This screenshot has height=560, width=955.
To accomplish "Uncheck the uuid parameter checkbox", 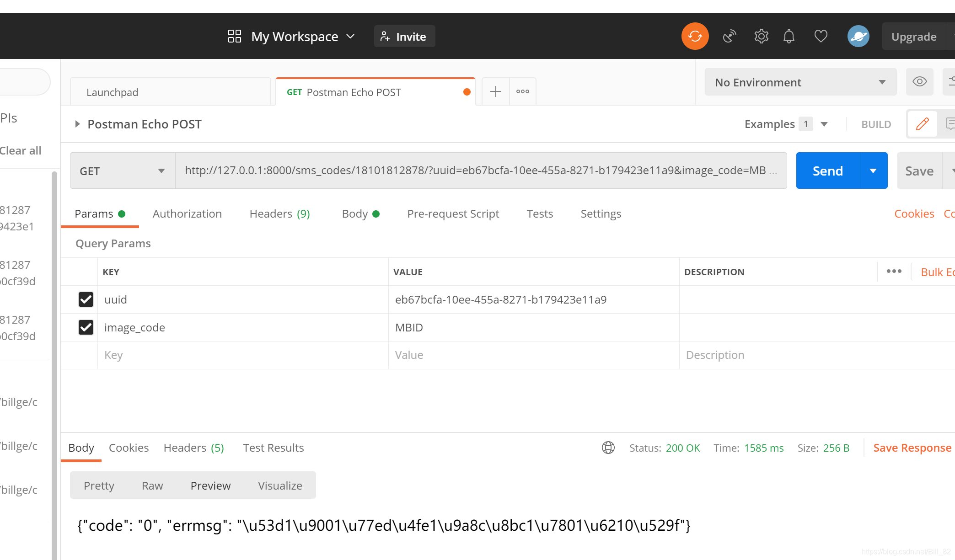I will tap(86, 299).
